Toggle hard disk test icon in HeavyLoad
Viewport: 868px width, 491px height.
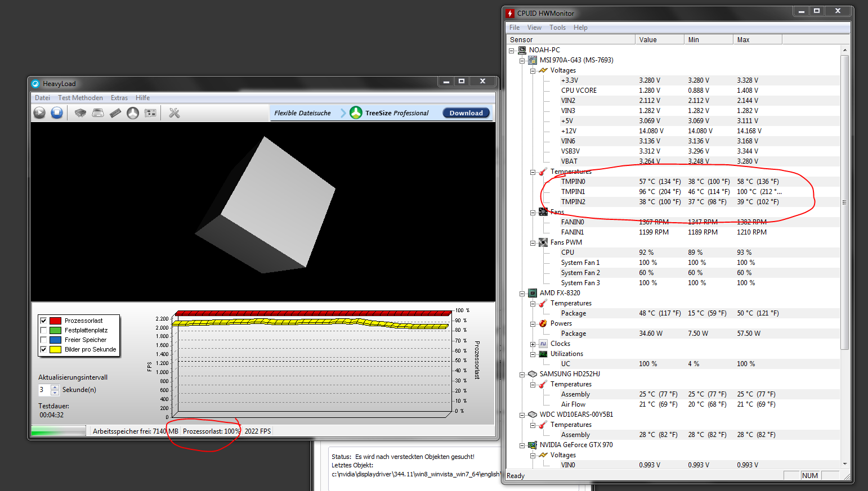[x=98, y=113]
